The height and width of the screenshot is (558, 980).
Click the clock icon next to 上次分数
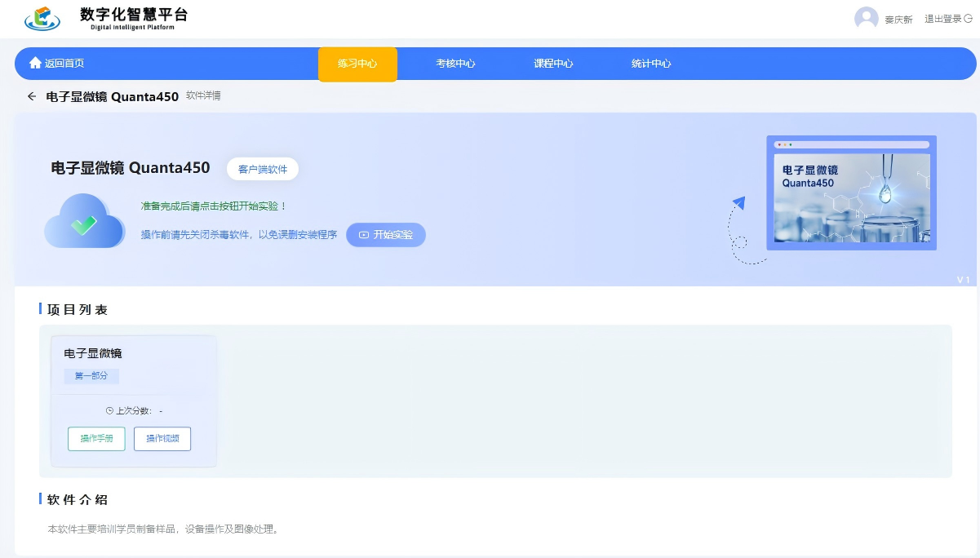109,411
